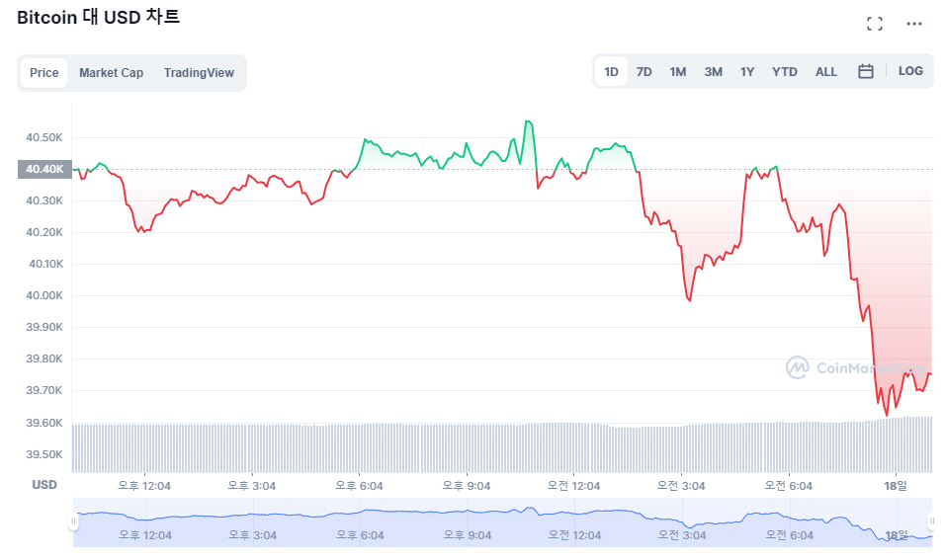
Task: Select the YTD time range
Action: pos(785,72)
